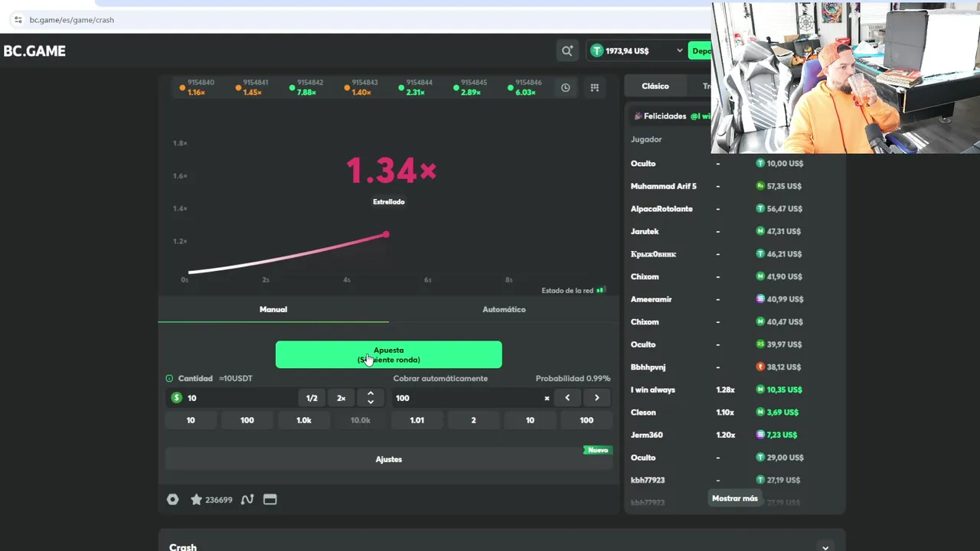Click the Probabilidad 0.99% label
This screenshot has width=980, height=551.
click(573, 378)
